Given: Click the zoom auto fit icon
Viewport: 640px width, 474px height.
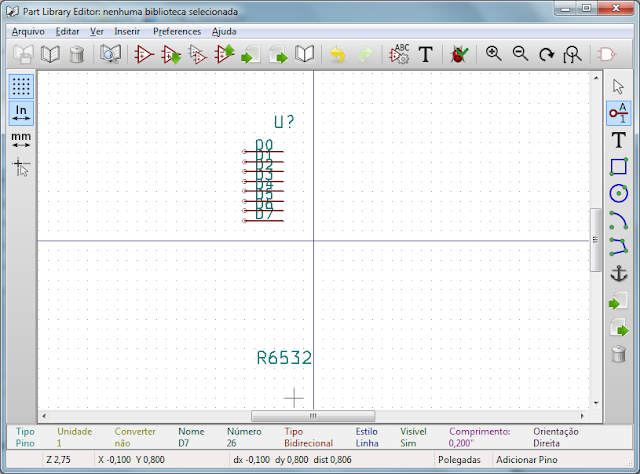Looking at the screenshot, I should (x=572, y=54).
